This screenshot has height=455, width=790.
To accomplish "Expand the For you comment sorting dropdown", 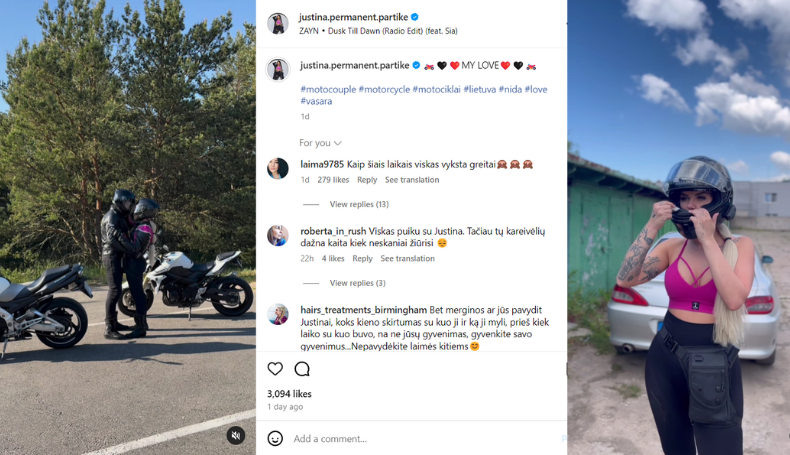I will click(x=320, y=143).
